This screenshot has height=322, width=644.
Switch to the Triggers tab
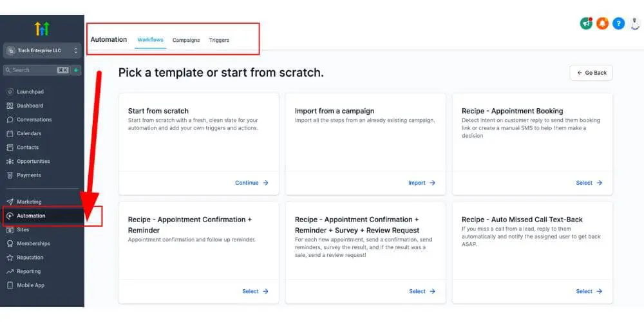(219, 40)
